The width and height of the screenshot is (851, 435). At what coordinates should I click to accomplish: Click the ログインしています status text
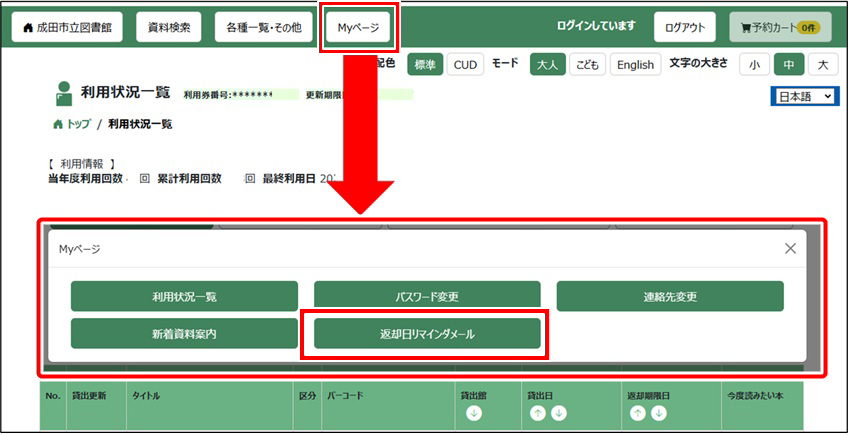point(596,26)
